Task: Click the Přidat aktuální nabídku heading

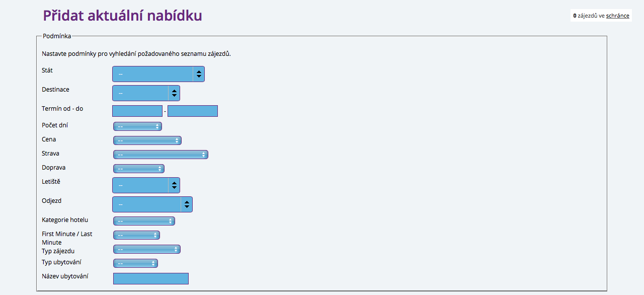Action: coord(122,16)
